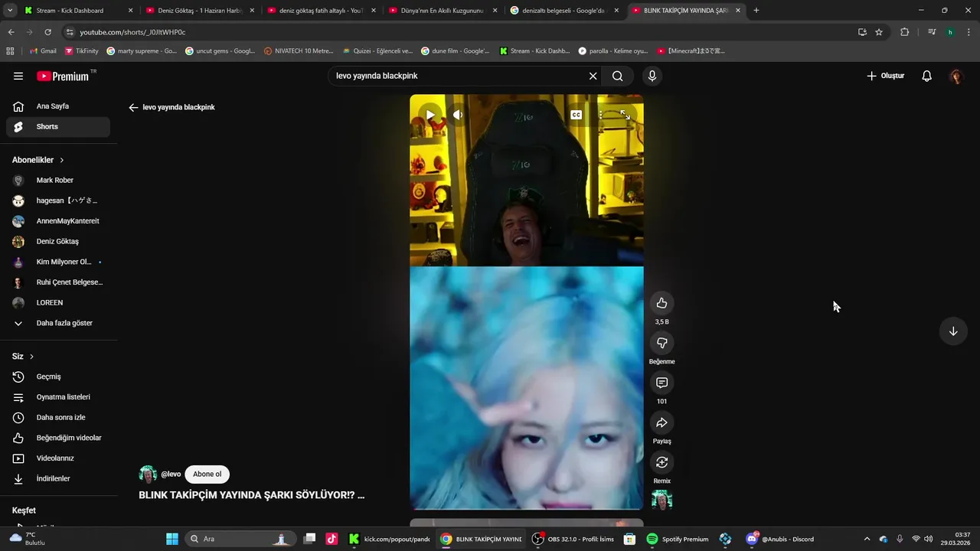This screenshot has width=980, height=551.
Task: Dislike the Short with thumbs down
Action: [x=661, y=343]
